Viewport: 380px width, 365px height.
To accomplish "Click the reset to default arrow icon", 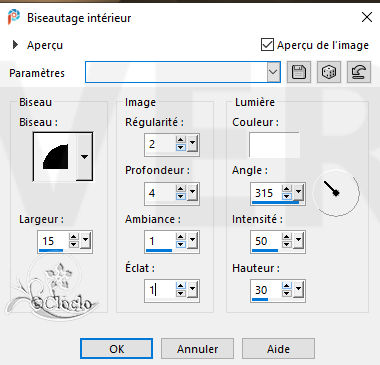I will click(x=359, y=72).
